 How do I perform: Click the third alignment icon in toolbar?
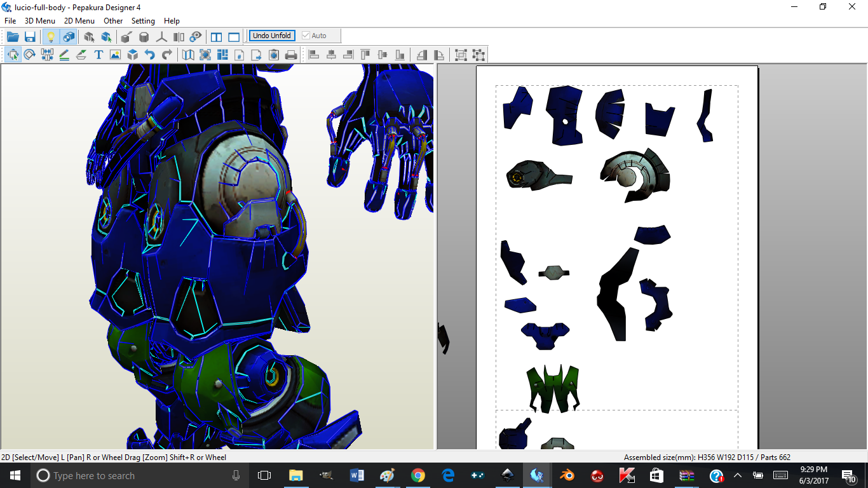point(348,55)
